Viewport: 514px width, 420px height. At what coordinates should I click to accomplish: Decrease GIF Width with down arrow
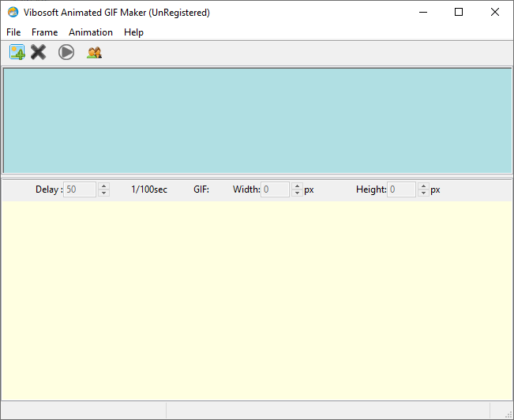pos(298,193)
